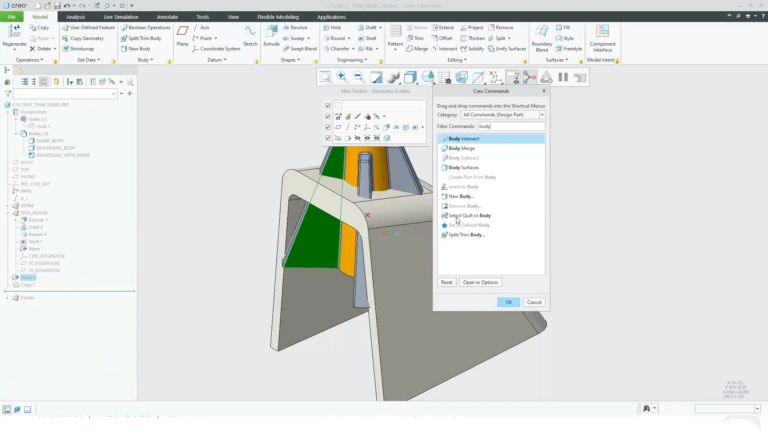Zoom in using the graphics toolbar magnifier
Screen dimensions: 768x432
(x=342, y=77)
